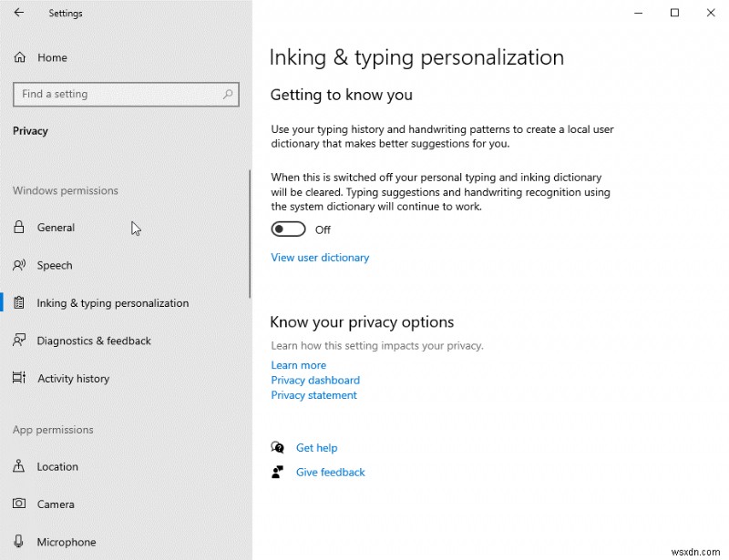The height and width of the screenshot is (560, 729).
Task: Select the Microphone icon under App permissions
Action: [20, 541]
